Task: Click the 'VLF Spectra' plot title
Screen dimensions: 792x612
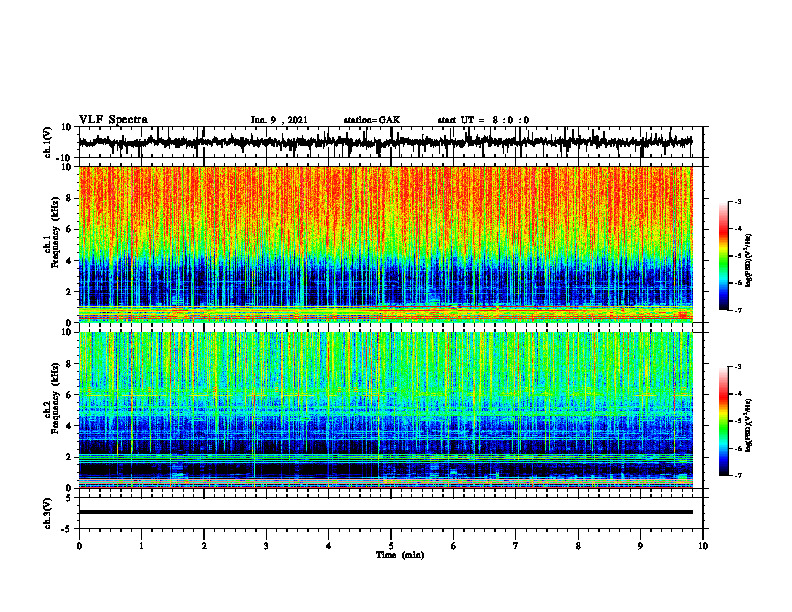Action: click(x=114, y=120)
